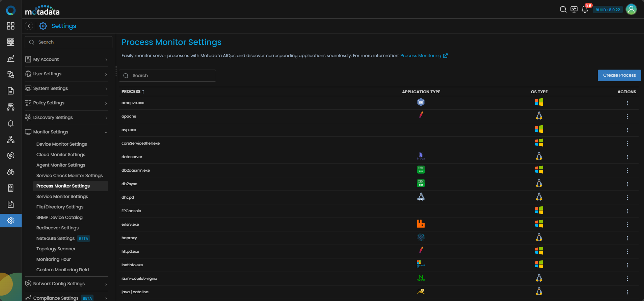Focus the process table search field
Screen dimensions: 644x301
click(x=167, y=76)
